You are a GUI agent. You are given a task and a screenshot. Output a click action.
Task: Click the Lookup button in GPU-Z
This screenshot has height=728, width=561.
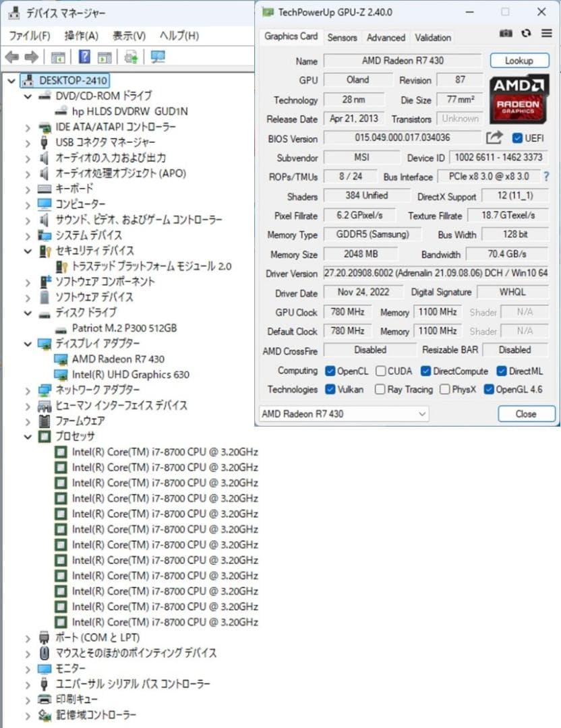pos(519,60)
